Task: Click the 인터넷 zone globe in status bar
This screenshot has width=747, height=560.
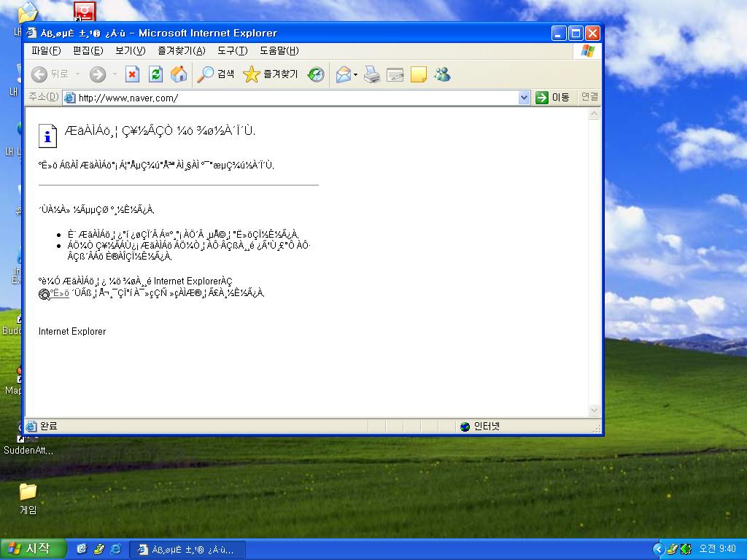Action: coord(465,426)
